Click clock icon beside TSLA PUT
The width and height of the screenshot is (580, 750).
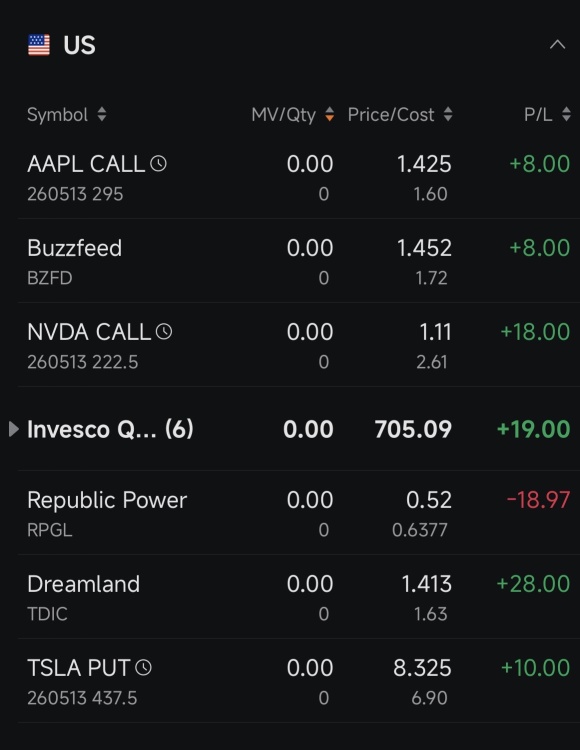tap(143, 668)
